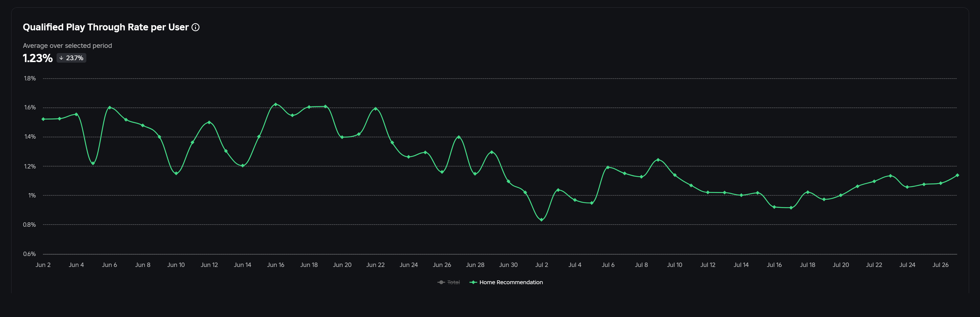
Task: Click the gray Total legend marker icon
Action: click(441, 282)
